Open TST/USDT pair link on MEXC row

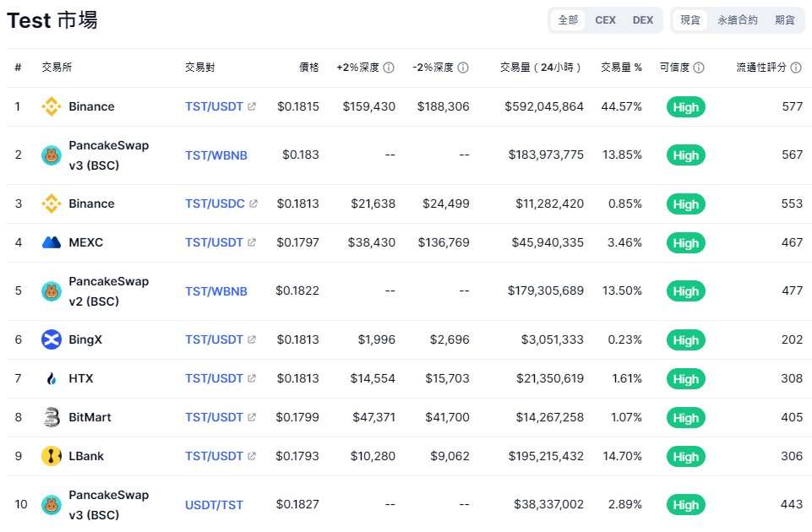pyautogui.click(x=215, y=242)
